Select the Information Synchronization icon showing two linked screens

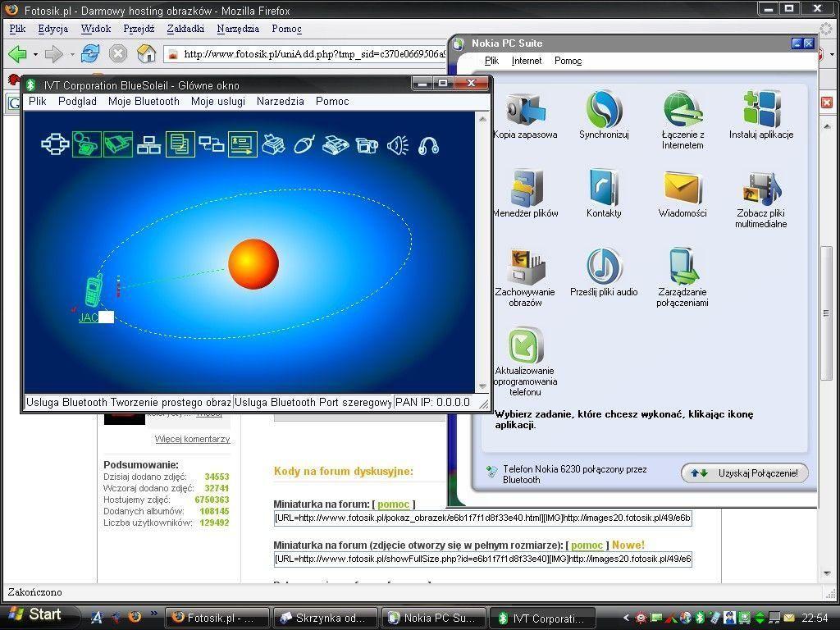coord(211,144)
